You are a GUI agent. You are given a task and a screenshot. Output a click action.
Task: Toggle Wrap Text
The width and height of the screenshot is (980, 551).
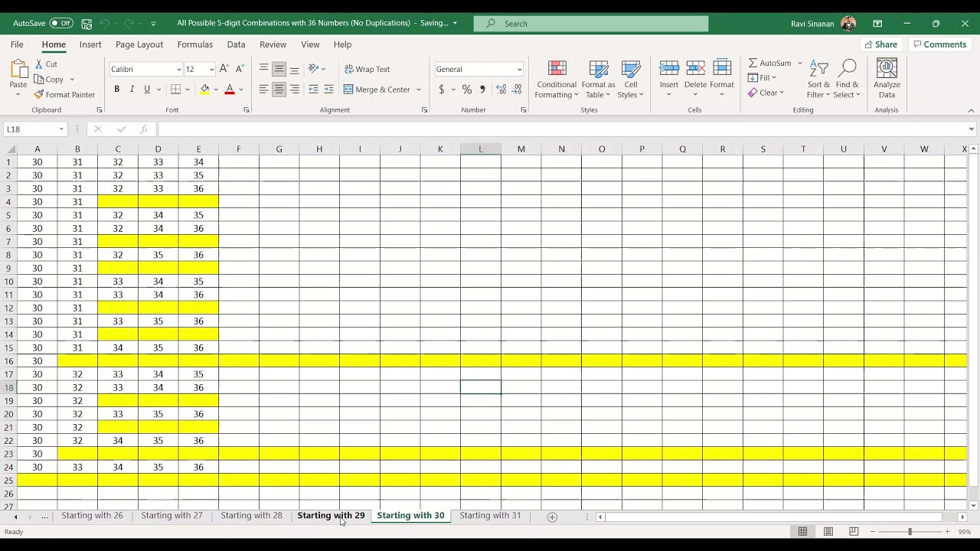click(x=367, y=69)
